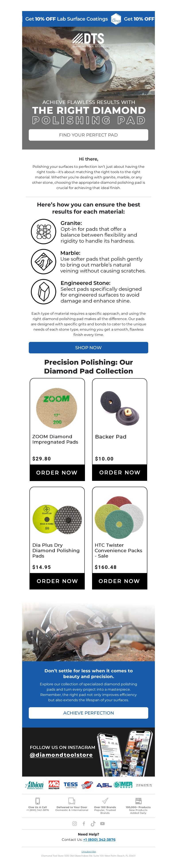The height and width of the screenshot is (868, 177).
Task: Order the Dia Plus Dry Polishing Pads
Action: pyautogui.click(x=57, y=581)
